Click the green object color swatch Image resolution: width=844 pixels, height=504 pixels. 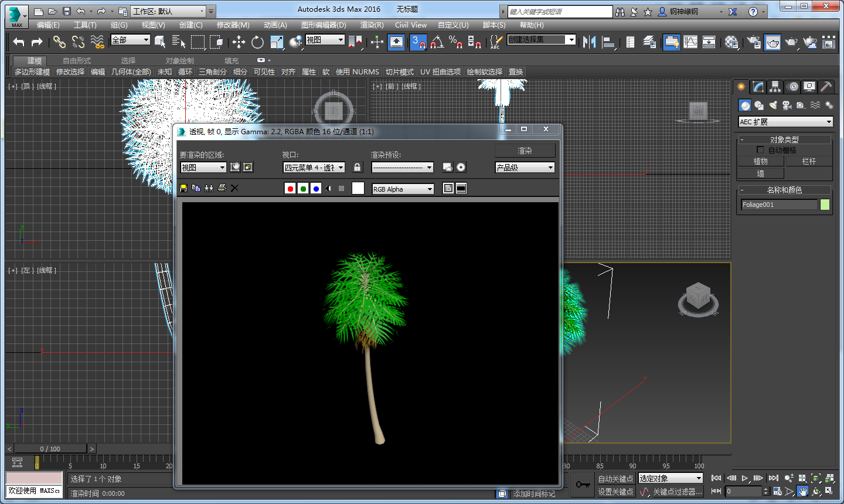[825, 205]
